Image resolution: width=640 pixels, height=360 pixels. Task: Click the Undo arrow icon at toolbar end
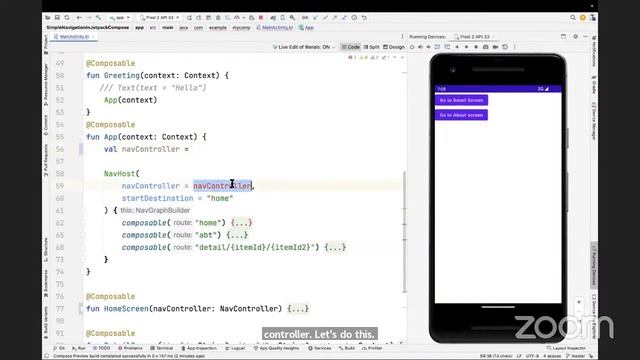(x=364, y=18)
